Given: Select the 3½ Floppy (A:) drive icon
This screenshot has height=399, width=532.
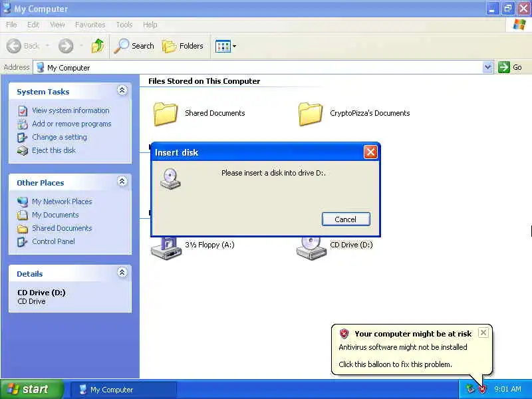Looking at the screenshot, I should [x=165, y=249].
